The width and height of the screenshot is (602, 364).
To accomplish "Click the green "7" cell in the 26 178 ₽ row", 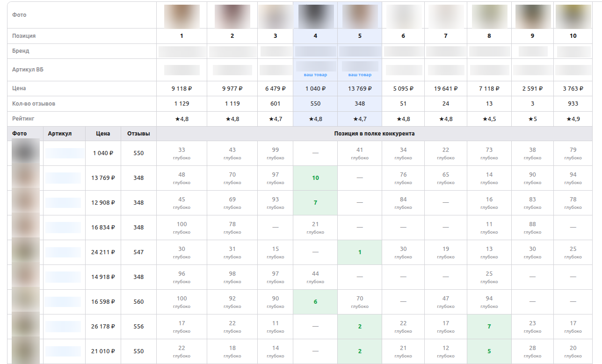I will point(489,327).
